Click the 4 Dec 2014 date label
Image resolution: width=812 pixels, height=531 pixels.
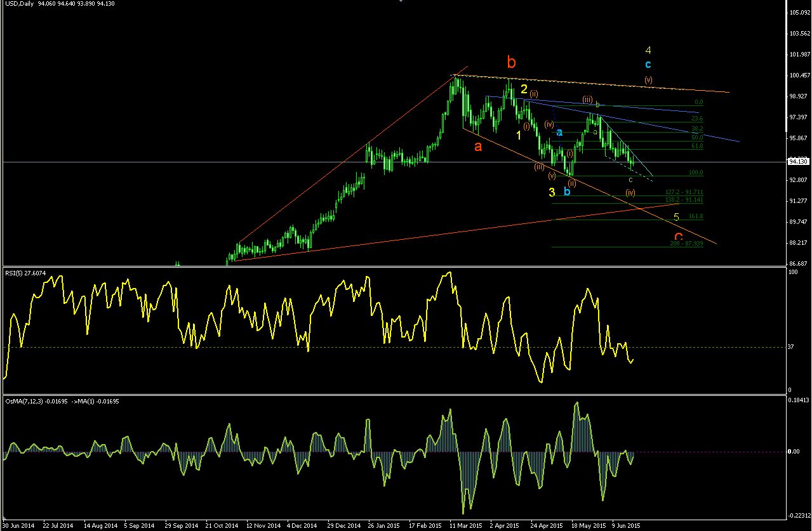[302, 526]
